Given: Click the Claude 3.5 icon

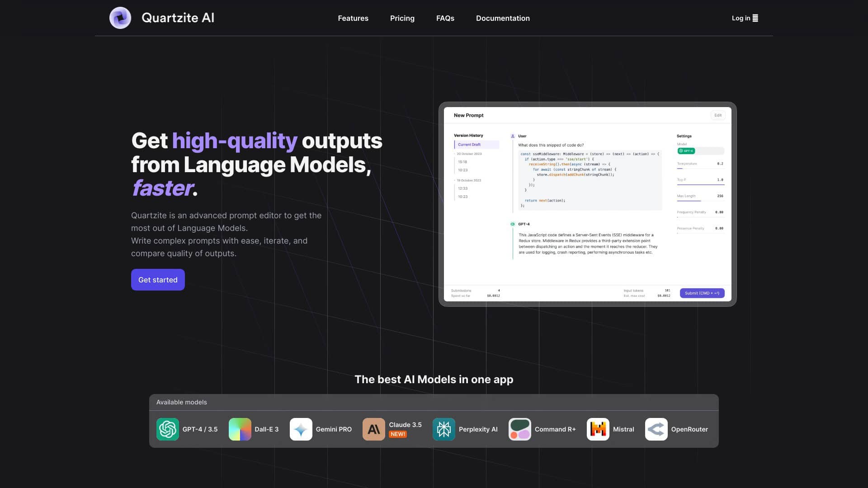Looking at the screenshot, I should click(373, 429).
